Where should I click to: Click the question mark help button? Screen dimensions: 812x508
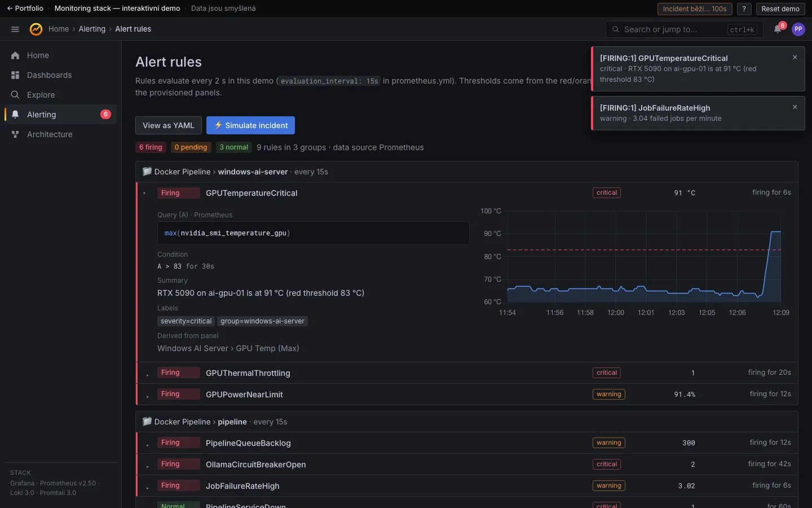(x=744, y=8)
